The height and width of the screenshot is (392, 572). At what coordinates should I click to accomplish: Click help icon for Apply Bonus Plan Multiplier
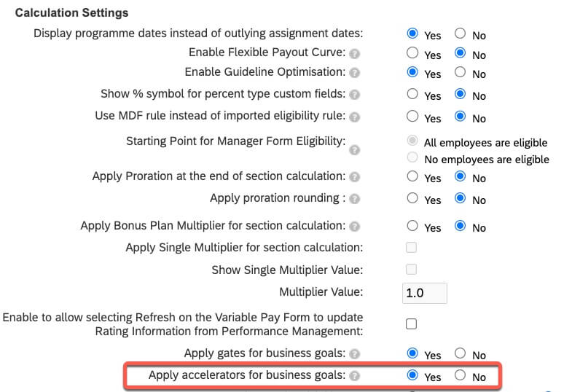pyautogui.click(x=354, y=227)
